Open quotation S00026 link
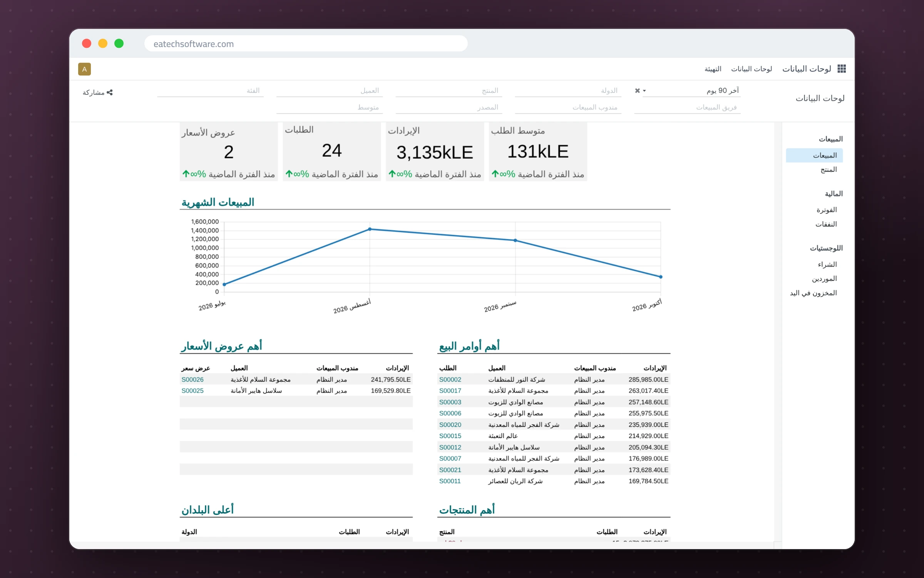The image size is (924, 578). click(192, 380)
